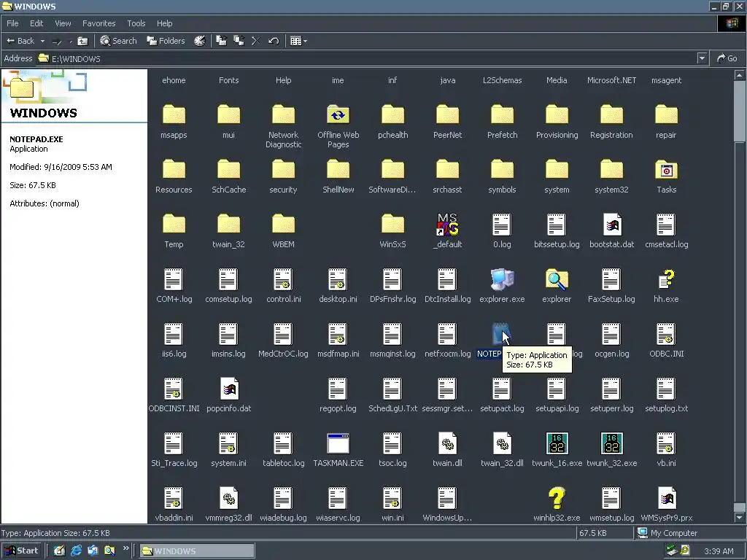Click the Go button

(x=727, y=58)
